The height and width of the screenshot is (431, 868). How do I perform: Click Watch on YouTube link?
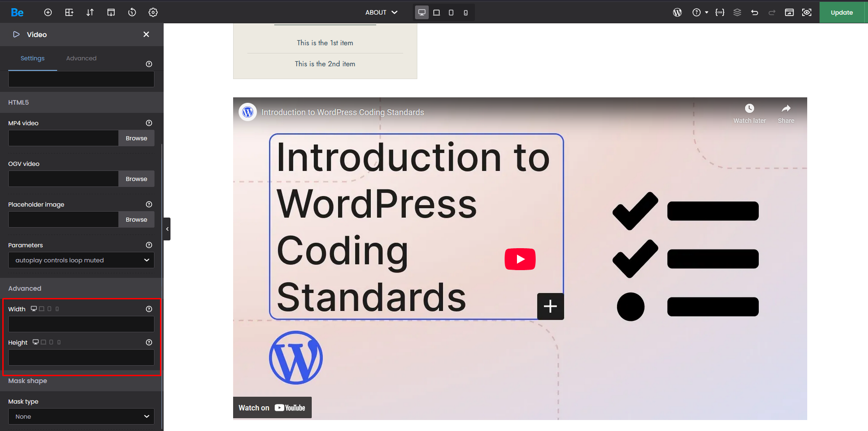click(x=272, y=408)
